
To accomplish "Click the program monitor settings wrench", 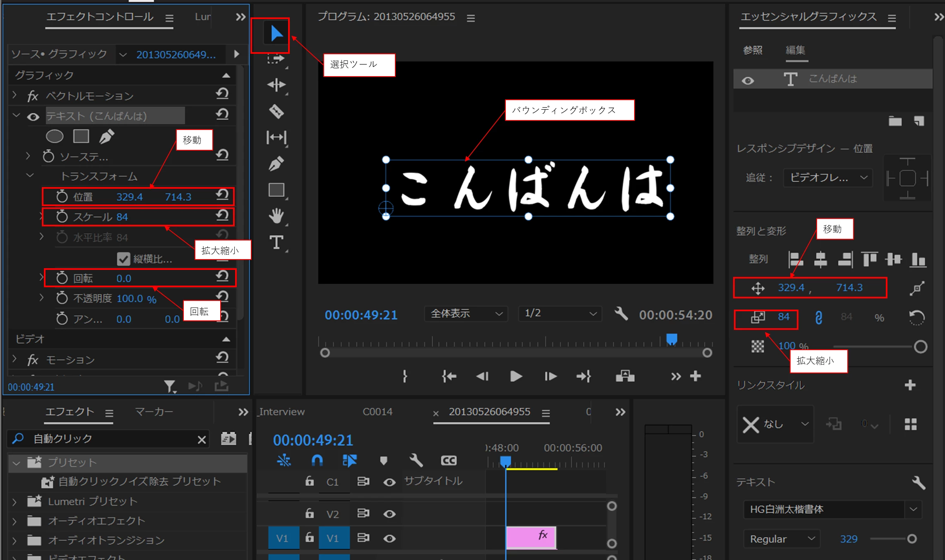I will point(621,314).
